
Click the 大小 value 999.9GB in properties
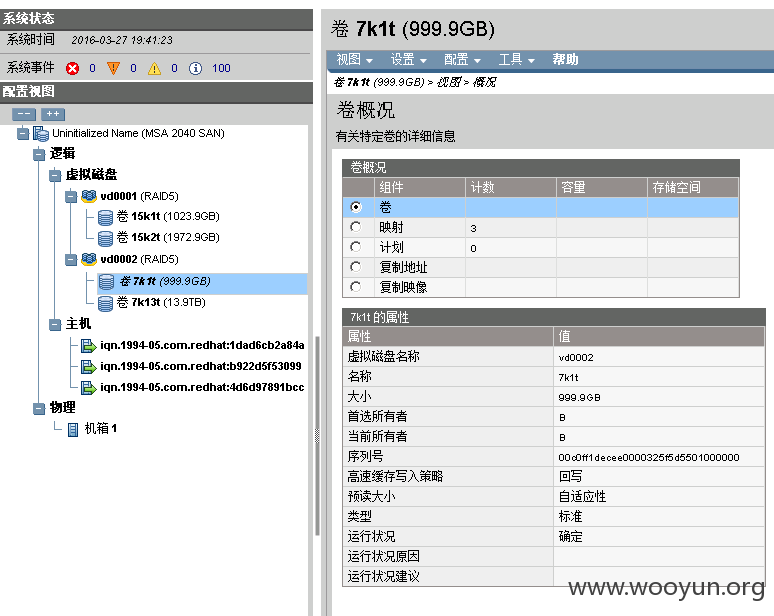tap(579, 398)
